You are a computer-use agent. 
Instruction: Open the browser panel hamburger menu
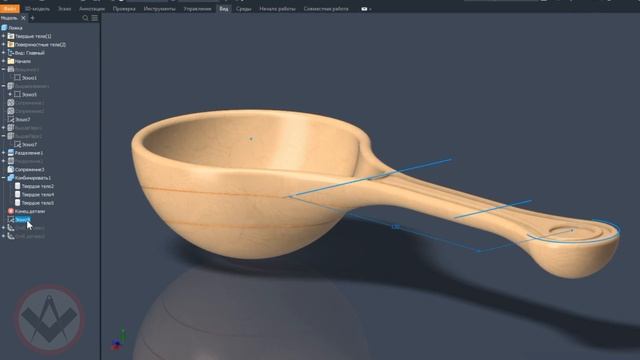click(95, 18)
